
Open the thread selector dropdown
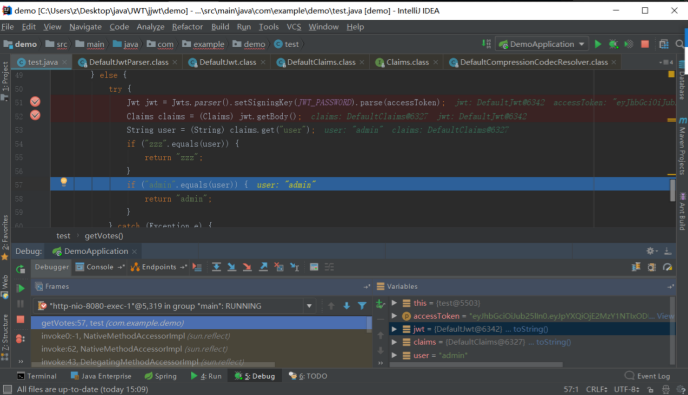(x=309, y=306)
